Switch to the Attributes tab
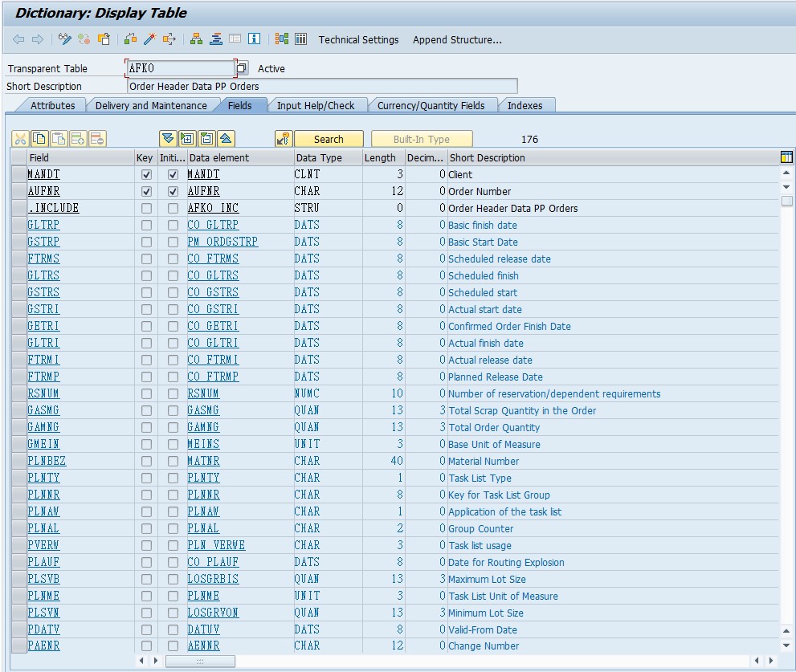This screenshot has width=796, height=672. [52, 105]
